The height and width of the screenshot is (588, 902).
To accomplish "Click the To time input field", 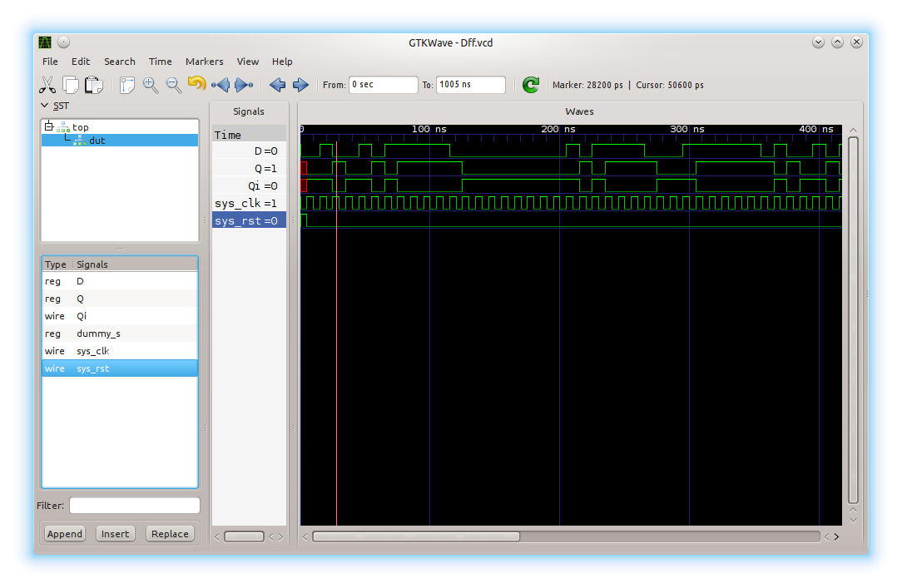I will coord(471,85).
